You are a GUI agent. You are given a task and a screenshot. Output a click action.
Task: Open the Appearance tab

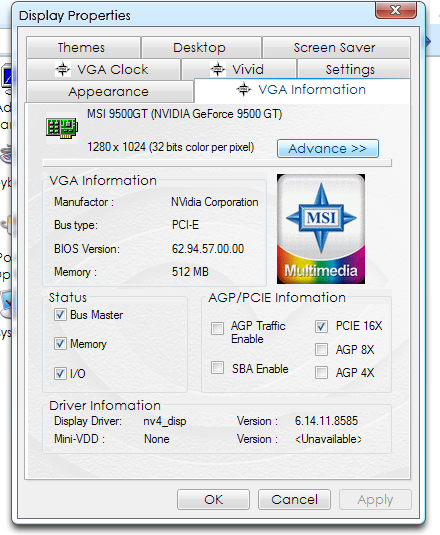[110, 91]
